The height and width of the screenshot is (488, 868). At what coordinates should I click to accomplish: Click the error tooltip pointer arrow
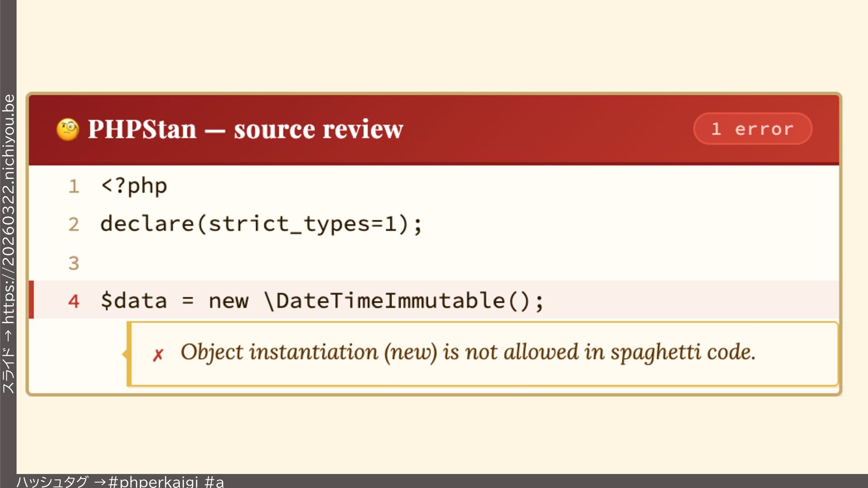[125, 354]
